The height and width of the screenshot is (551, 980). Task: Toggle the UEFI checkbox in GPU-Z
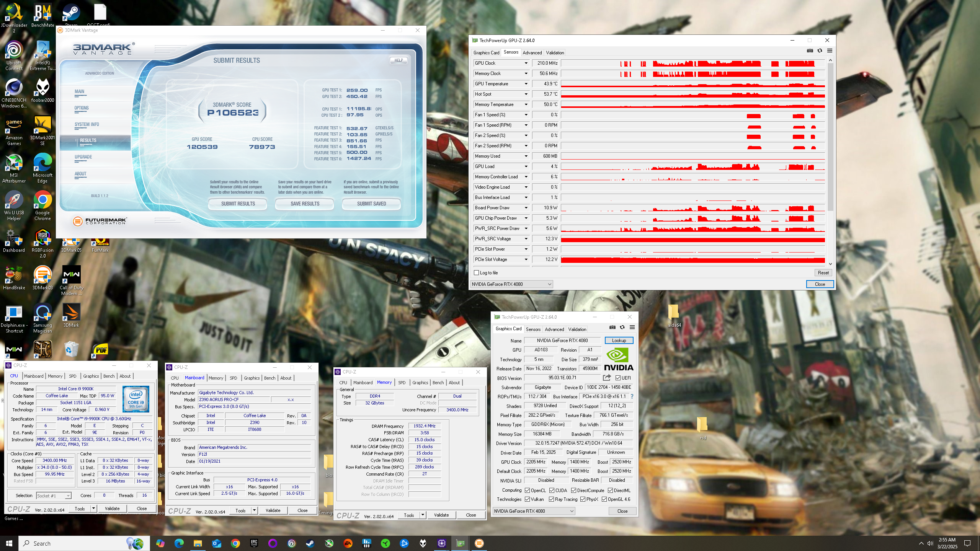pyautogui.click(x=618, y=378)
